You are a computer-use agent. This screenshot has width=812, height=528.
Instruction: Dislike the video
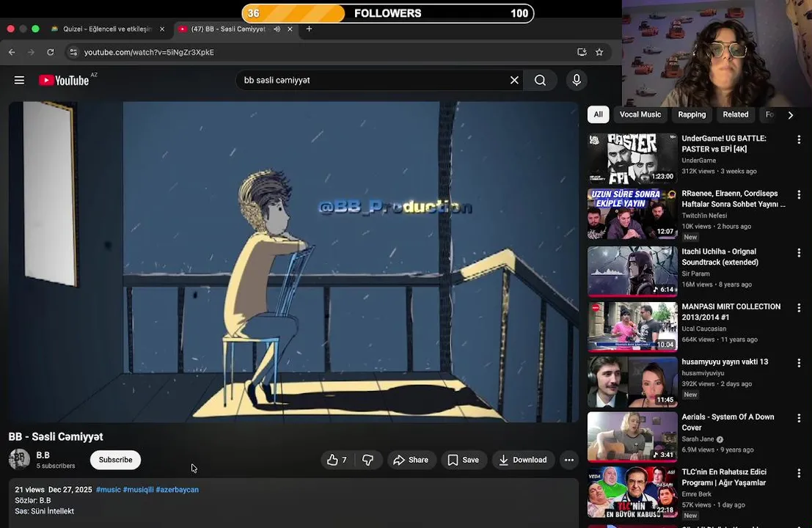tap(368, 460)
